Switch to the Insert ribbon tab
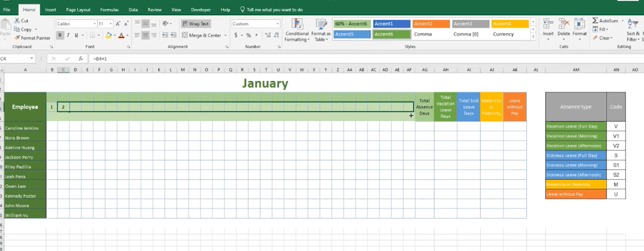This screenshot has height=251, width=644. 51,9
